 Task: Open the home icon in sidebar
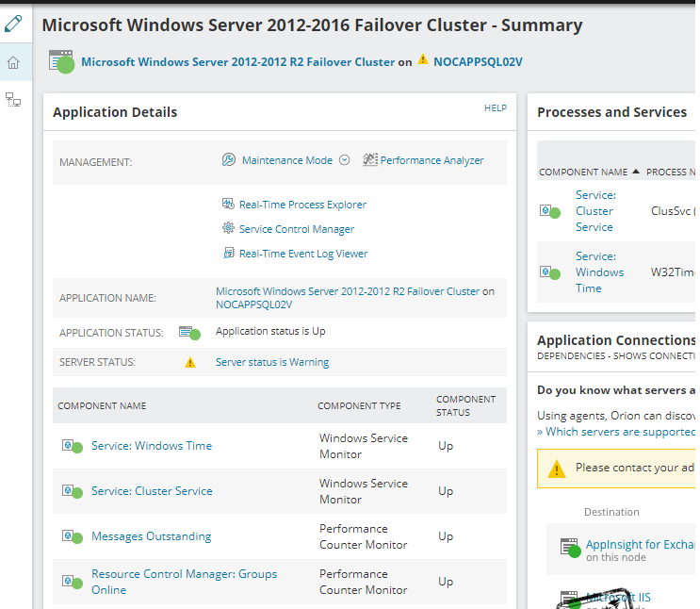coord(13,62)
